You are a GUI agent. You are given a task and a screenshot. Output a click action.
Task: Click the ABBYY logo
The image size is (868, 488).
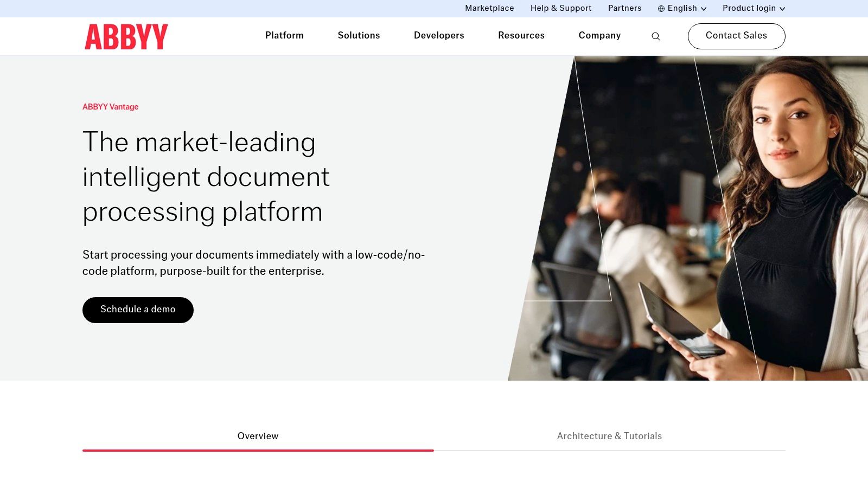(126, 37)
